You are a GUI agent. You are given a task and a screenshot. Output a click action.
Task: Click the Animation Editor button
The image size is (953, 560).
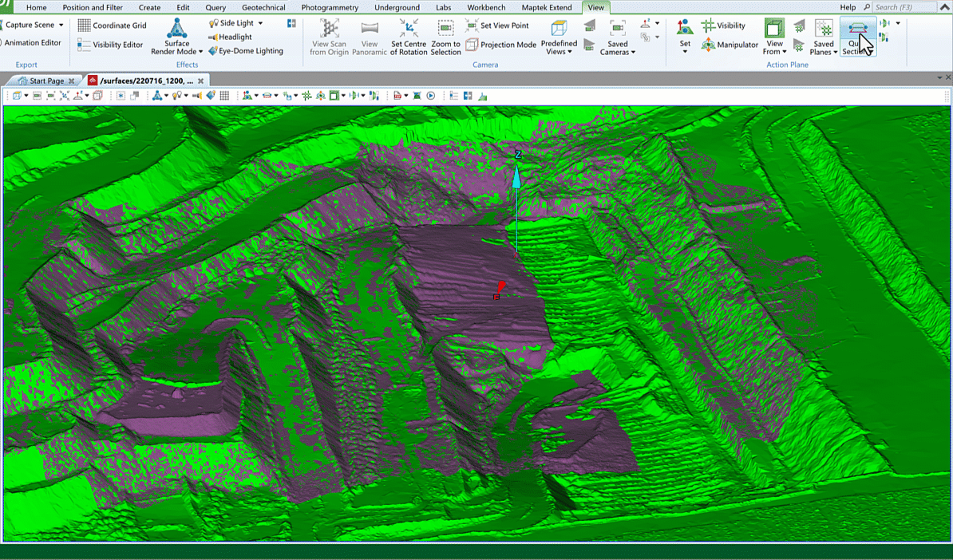30,43
